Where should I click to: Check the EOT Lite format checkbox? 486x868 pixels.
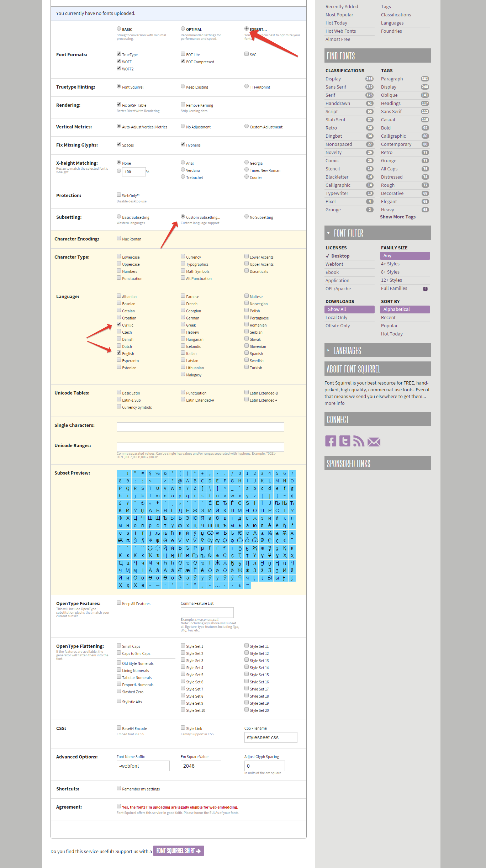183,54
